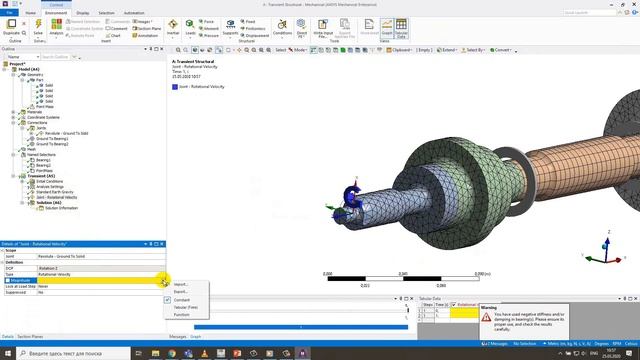Collapse the Scope section in Details
The image size is (640, 360).
pyautogui.click(x=2, y=250)
